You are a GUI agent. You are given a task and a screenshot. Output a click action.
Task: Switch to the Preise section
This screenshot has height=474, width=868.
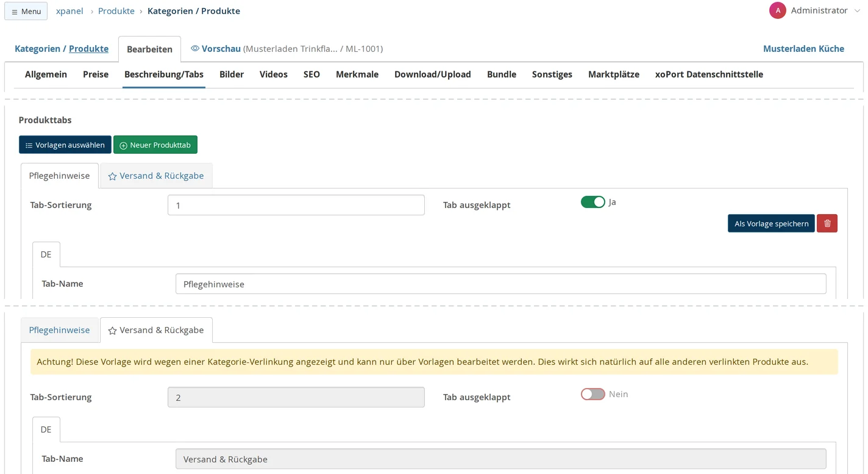96,74
